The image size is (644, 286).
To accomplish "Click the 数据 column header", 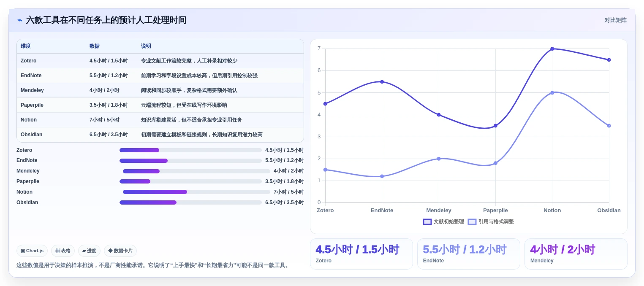I will 95,46.
